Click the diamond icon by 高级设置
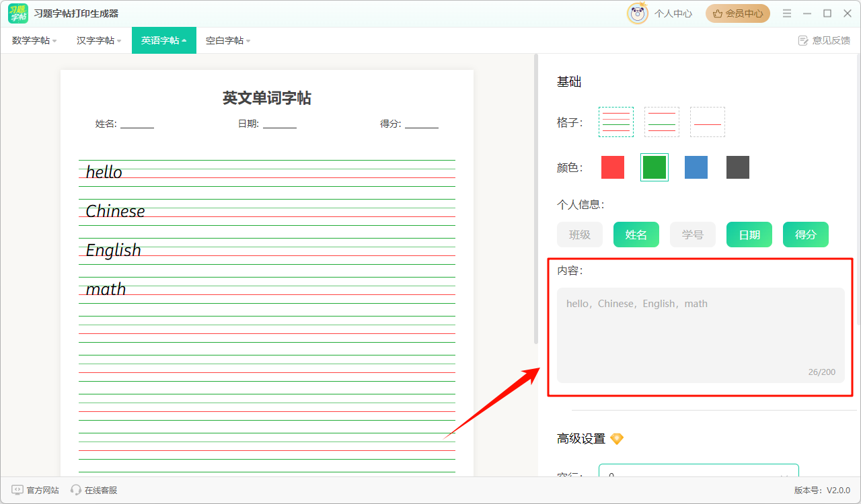 (617, 439)
